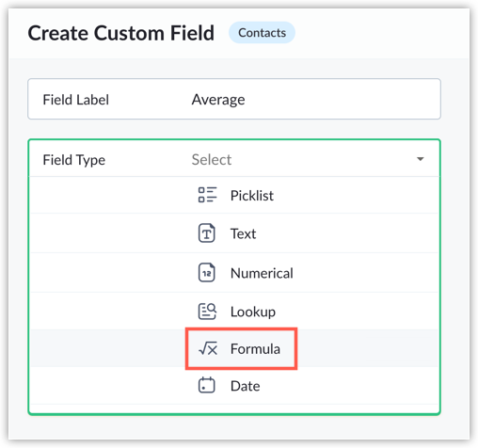This screenshot has height=448, width=478.
Task: Click the Field Label input containing Average
Action: [234, 99]
